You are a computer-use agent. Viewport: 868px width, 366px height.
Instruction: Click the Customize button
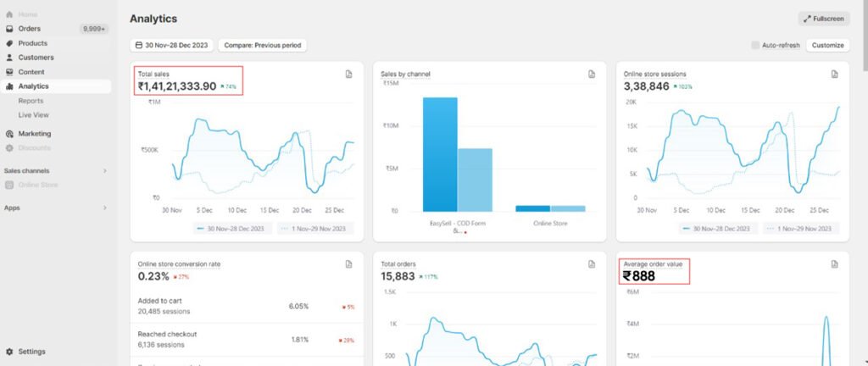pyautogui.click(x=827, y=45)
